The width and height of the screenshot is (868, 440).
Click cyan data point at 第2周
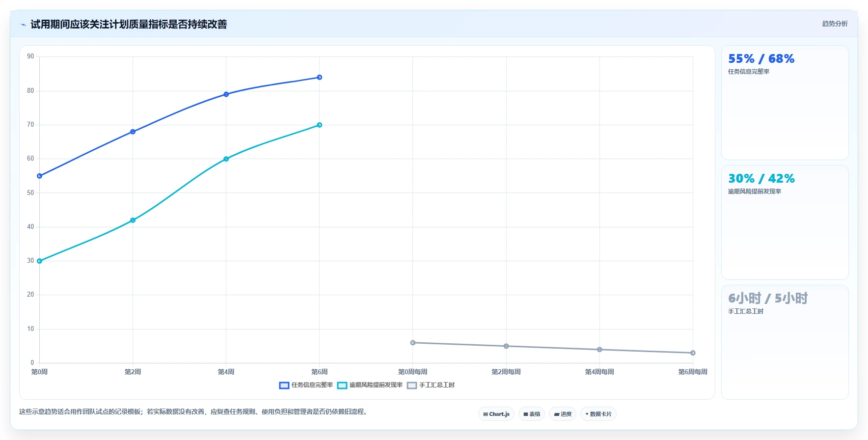click(x=133, y=220)
